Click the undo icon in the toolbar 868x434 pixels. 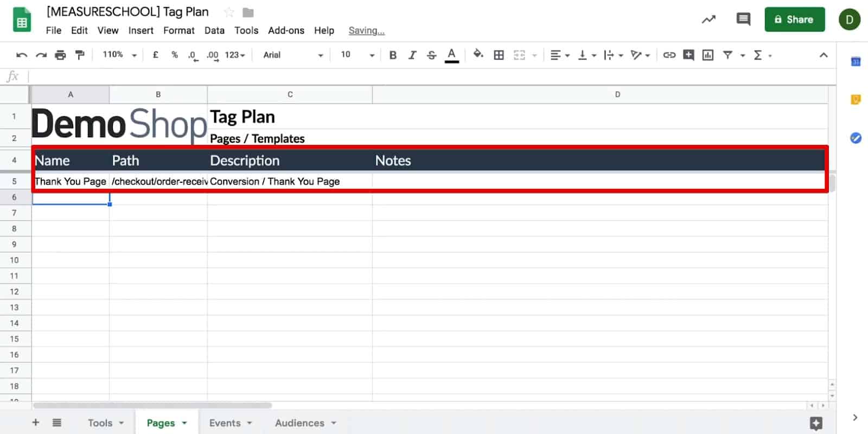[x=22, y=55]
